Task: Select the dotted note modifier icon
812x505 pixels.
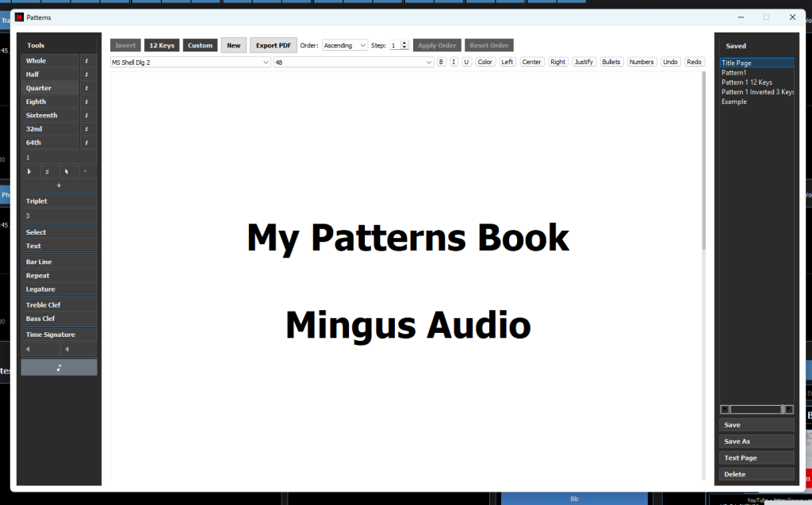Action: click(x=84, y=170)
